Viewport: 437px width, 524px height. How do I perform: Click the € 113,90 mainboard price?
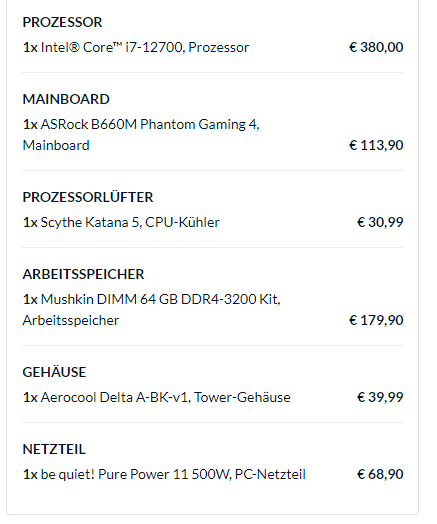click(x=376, y=145)
